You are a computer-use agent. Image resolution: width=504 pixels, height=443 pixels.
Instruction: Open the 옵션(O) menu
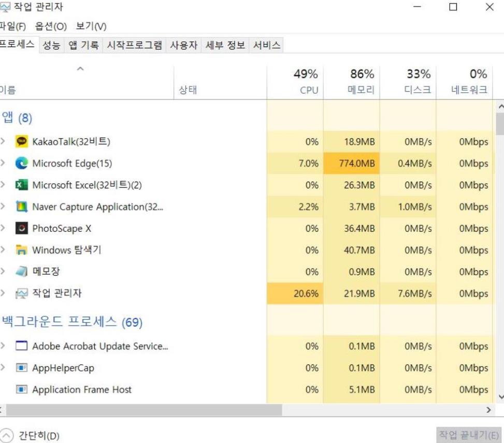51,26
